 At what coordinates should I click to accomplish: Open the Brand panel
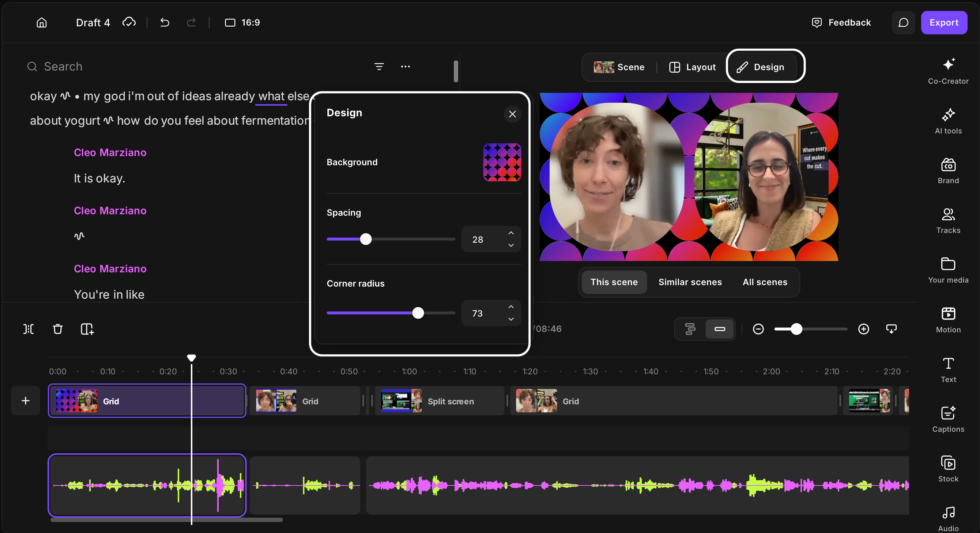point(948,170)
